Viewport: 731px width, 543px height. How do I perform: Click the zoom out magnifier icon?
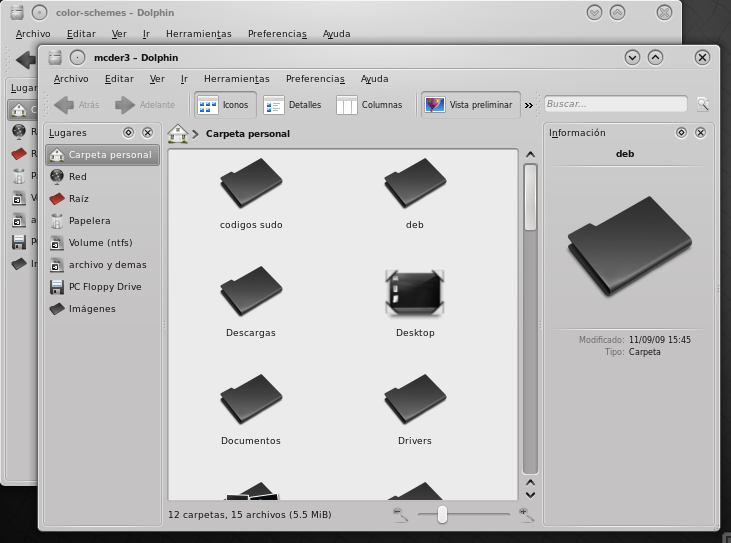coord(400,515)
